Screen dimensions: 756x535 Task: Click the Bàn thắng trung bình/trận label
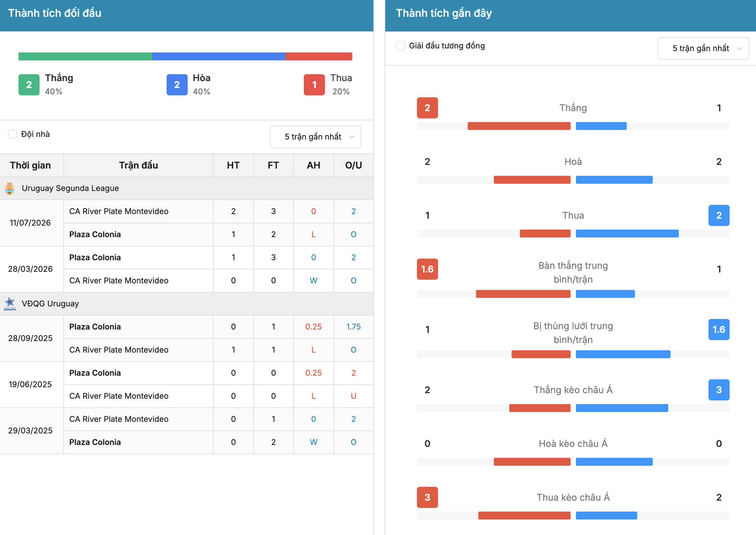[x=573, y=272]
